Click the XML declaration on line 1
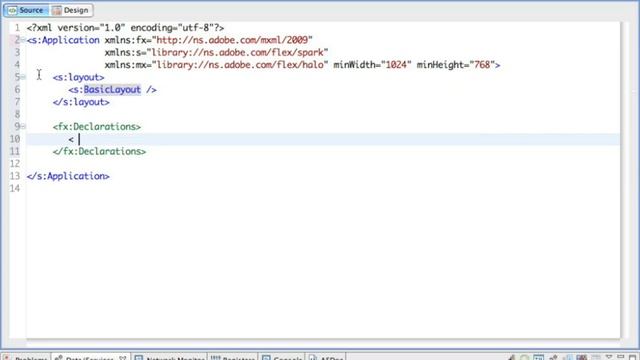This screenshot has height=360, width=640. [x=125, y=28]
